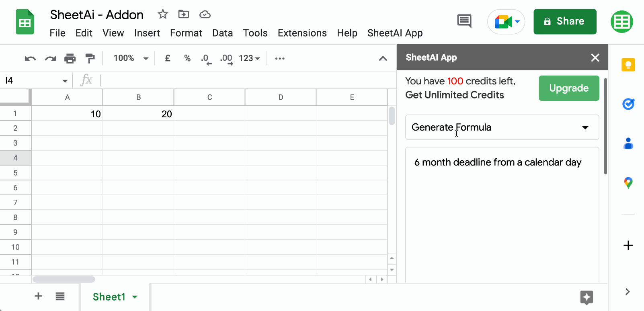The height and width of the screenshot is (311, 644).
Task: Click the document title SheetAi - Addon
Action: coord(97,15)
